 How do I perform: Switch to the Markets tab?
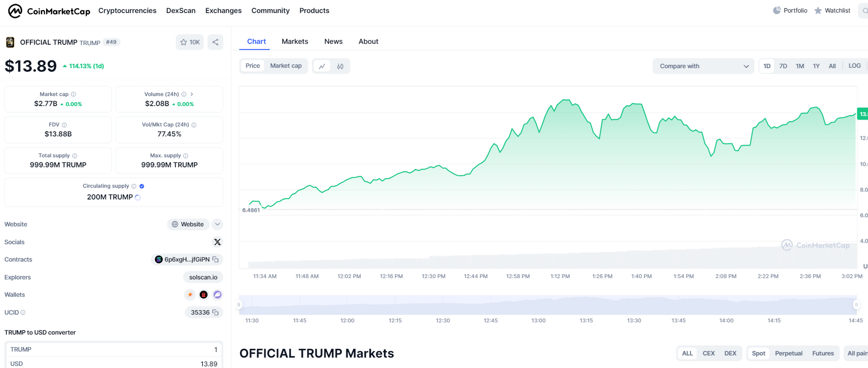[295, 42]
